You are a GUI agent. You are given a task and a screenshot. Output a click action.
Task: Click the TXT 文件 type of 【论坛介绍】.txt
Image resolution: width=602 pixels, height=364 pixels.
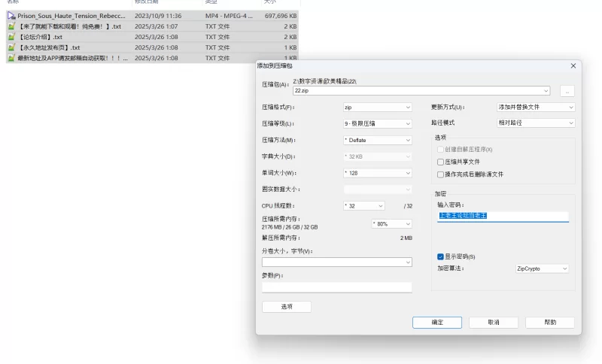pyautogui.click(x=217, y=37)
